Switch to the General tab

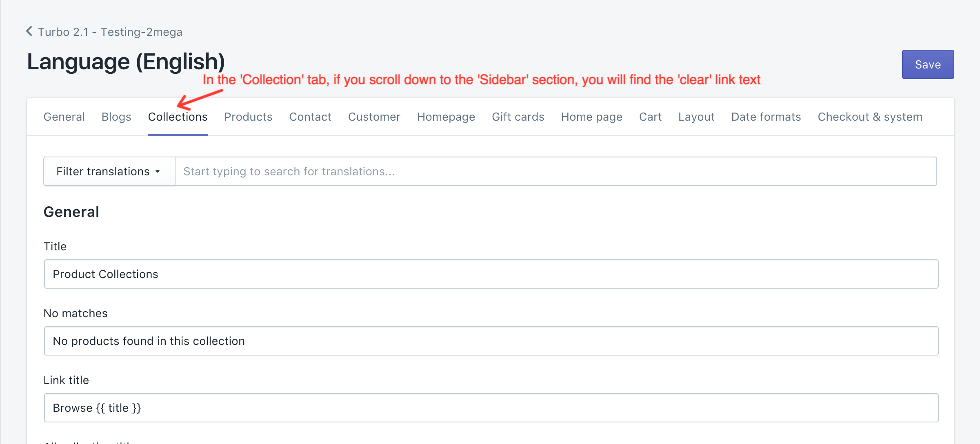pos(64,117)
